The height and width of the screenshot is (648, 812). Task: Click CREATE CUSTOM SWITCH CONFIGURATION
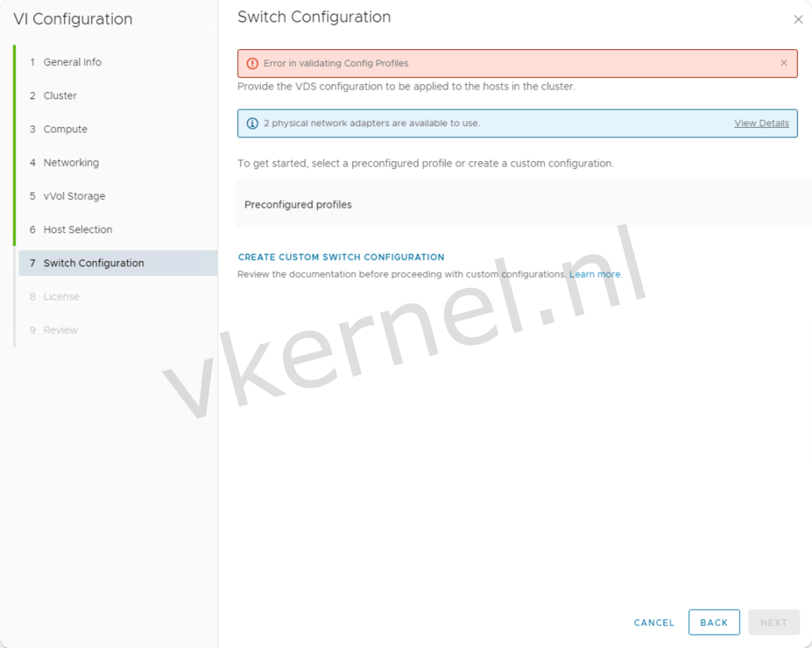[x=341, y=256]
